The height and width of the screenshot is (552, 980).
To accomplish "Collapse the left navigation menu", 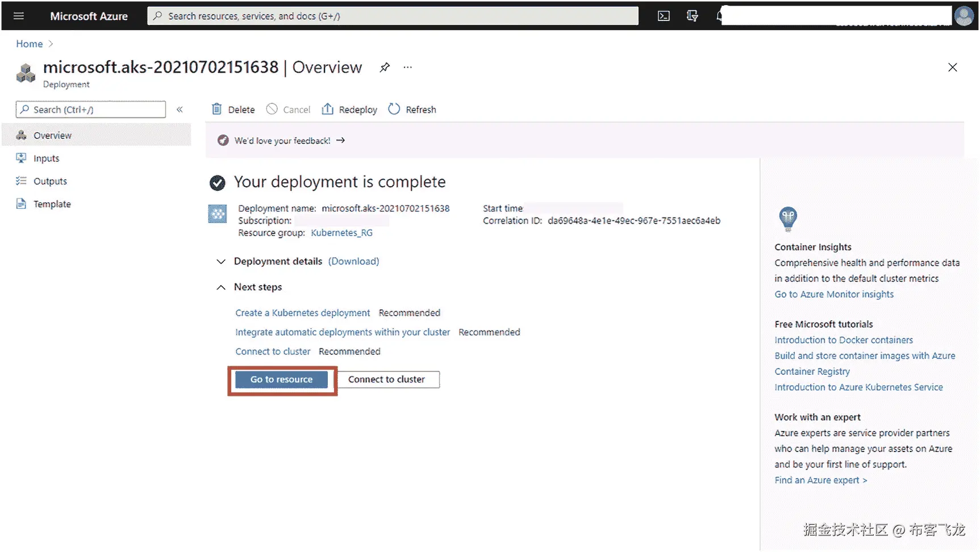I will click(180, 110).
